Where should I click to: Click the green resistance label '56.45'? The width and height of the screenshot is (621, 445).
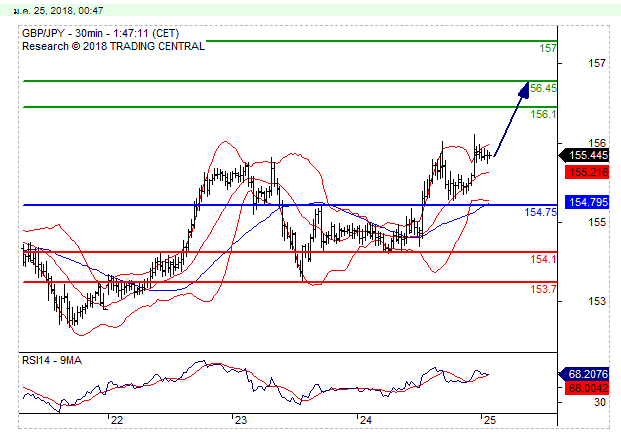coord(543,88)
